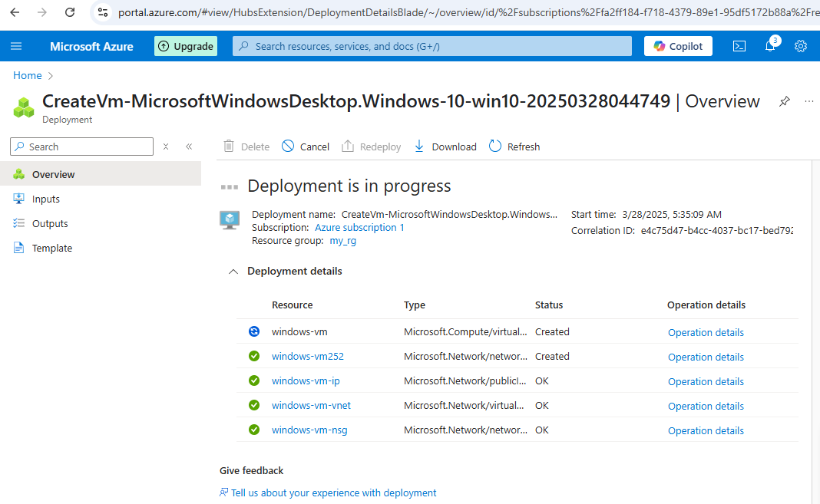Click the green check icon for windows-vm-nsg
The height and width of the screenshot is (504, 820).
[254, 430]
